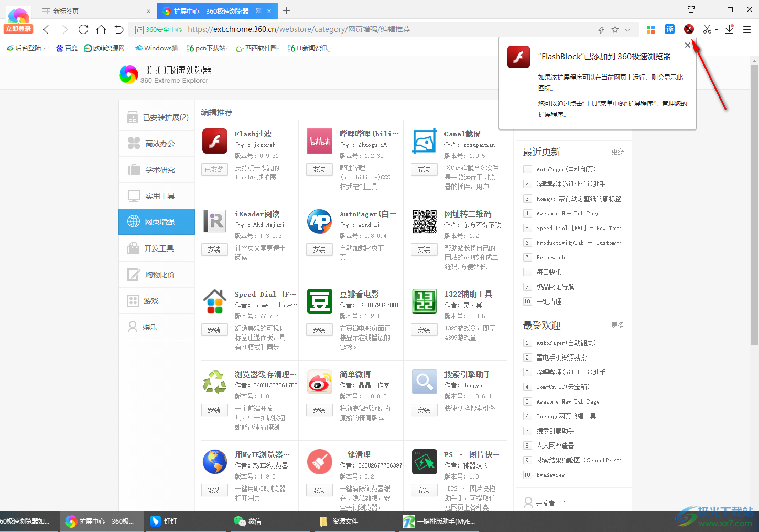Select the 扩展中心 browser tab
The height and width of the screenshot is (532, 759).
click(x=218, y=11)
